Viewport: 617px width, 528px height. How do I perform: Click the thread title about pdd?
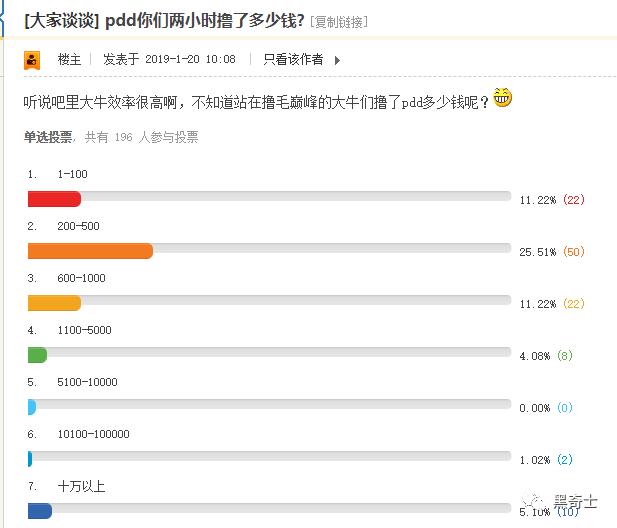[205, 20]
